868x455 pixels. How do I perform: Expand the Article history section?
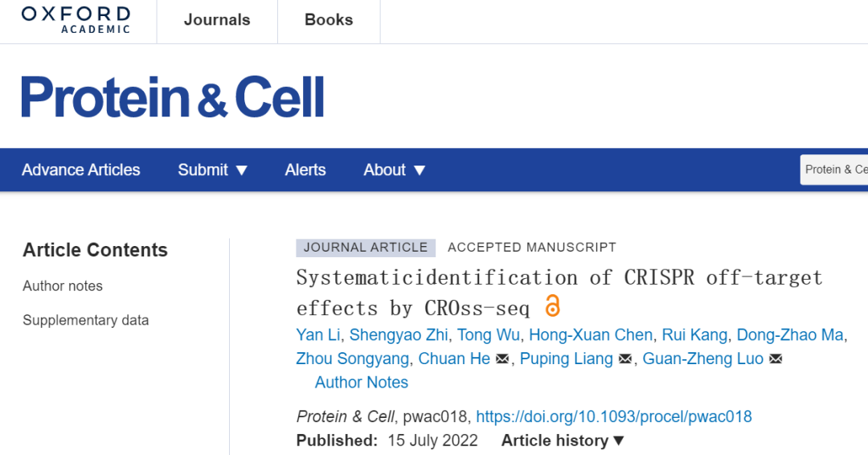[563, 441]
